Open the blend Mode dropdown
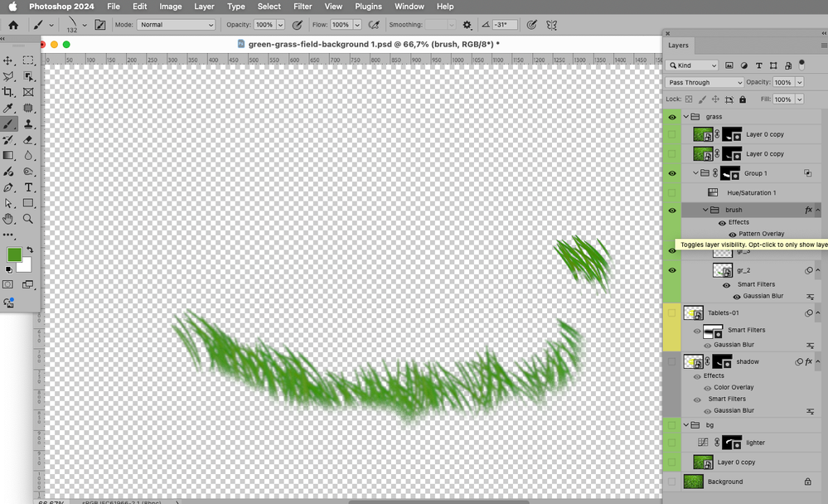The image size is (828, 504). tap(176, 24)
